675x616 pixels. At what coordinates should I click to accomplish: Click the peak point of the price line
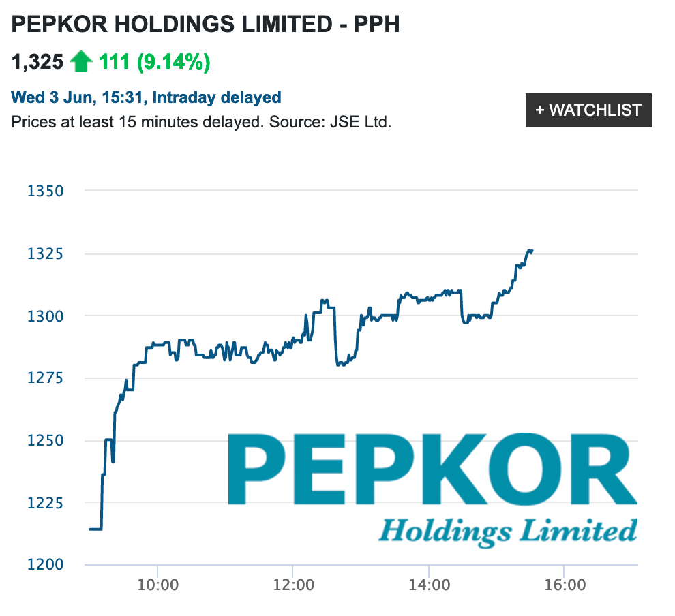pyautogui.click(x=530, y=251)
